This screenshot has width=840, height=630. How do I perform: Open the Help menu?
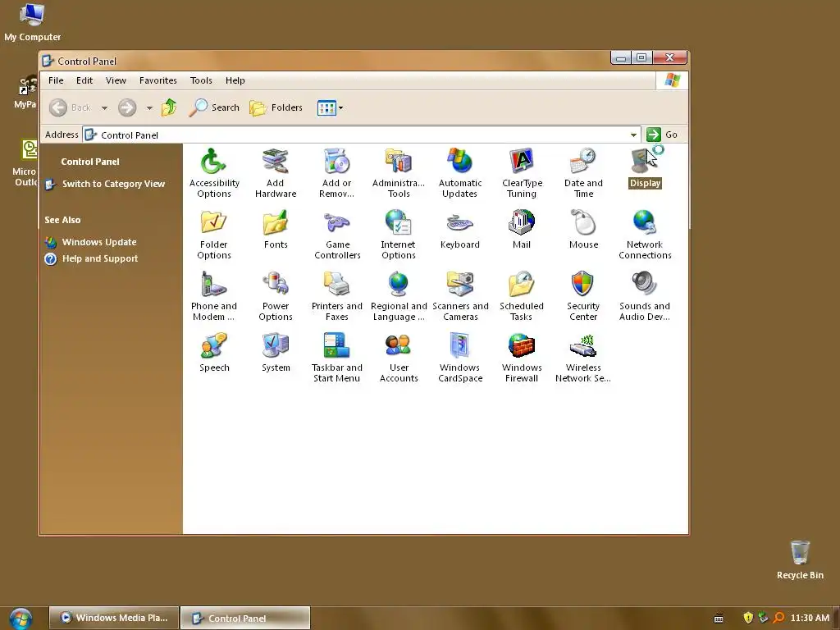pyautogui.click(x=235, y=80)
